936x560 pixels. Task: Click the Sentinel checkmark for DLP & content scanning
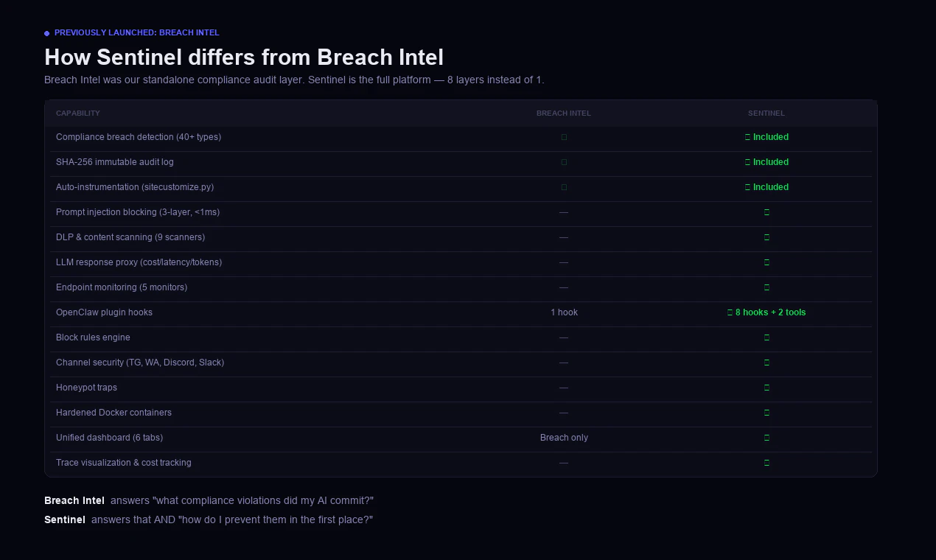click(x=766, y=237)
